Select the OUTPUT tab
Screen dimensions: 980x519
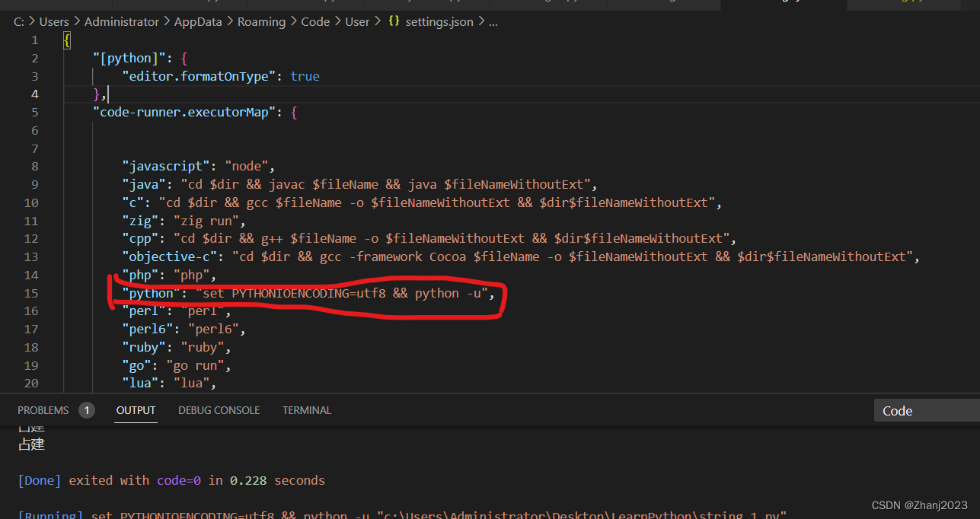[x=136, y=410]
